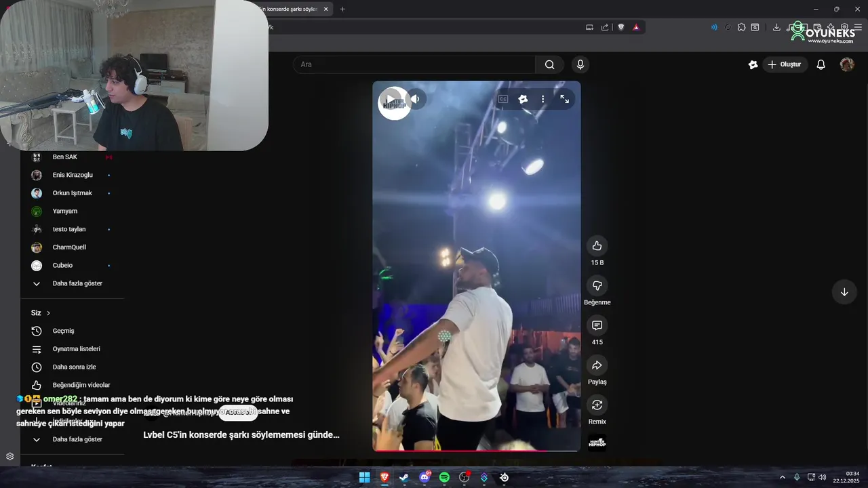868x488 pixels.
Task: Search by voice with microphone icon
Action: click(x=580, y=64)
